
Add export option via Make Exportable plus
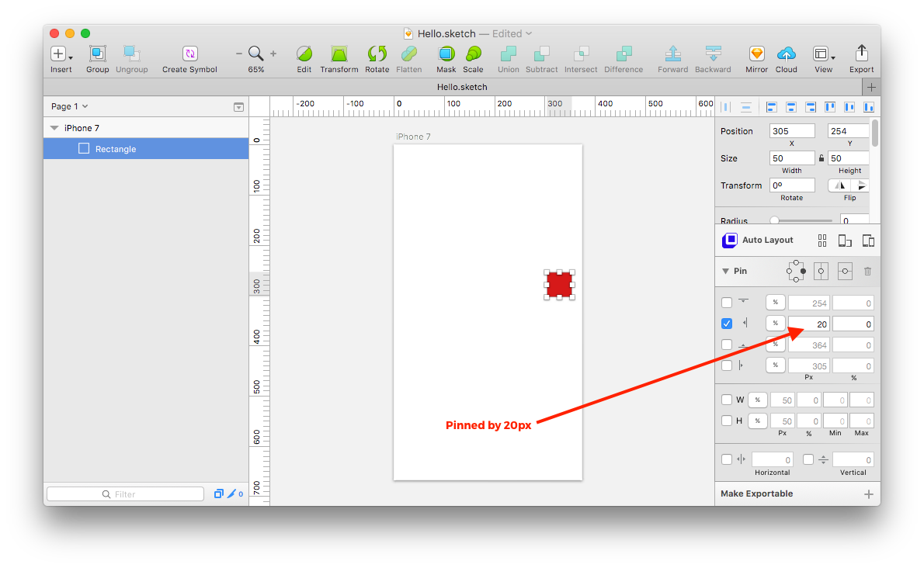coord(869,494)
